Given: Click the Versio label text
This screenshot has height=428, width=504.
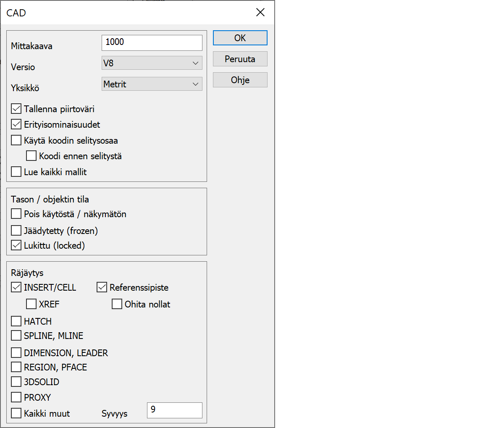Looking at the screenshot, I should (x=23, y=67).
